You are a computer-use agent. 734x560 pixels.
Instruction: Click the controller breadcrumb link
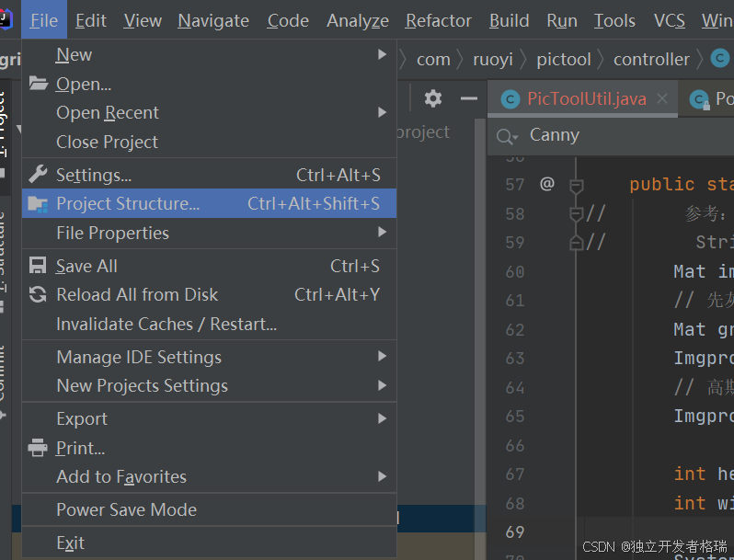tap(651, 59)
